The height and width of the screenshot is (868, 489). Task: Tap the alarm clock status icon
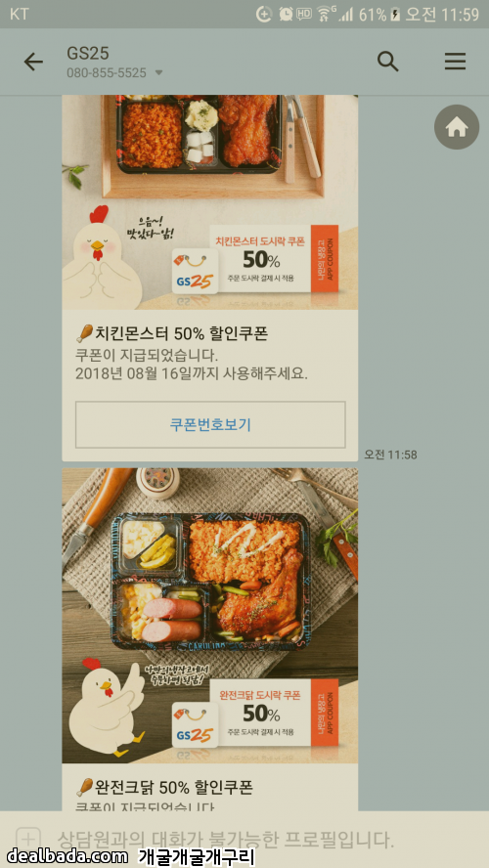click(286, 15)
